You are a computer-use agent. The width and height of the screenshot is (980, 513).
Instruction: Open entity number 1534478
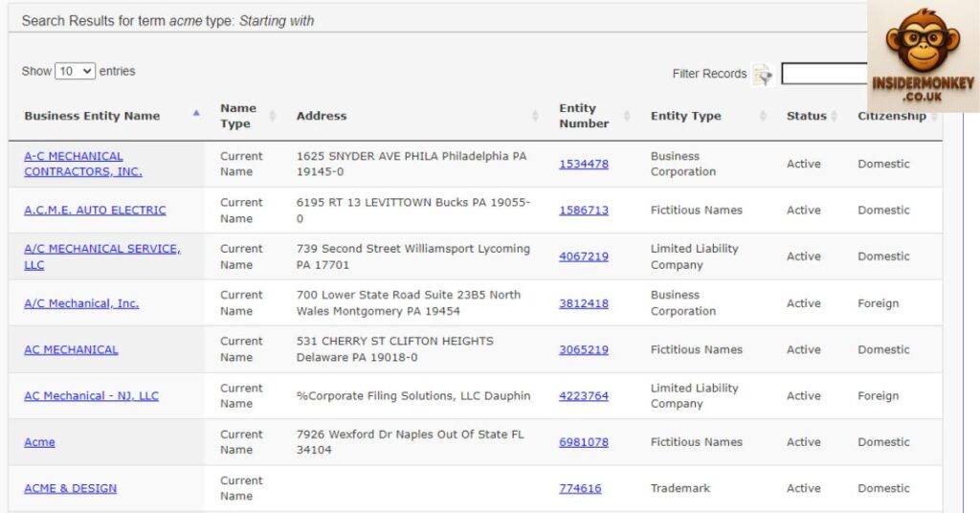click(584, 164)
